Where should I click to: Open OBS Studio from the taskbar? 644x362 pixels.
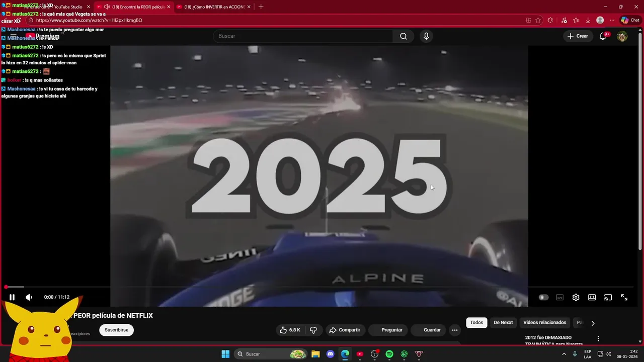374,354
